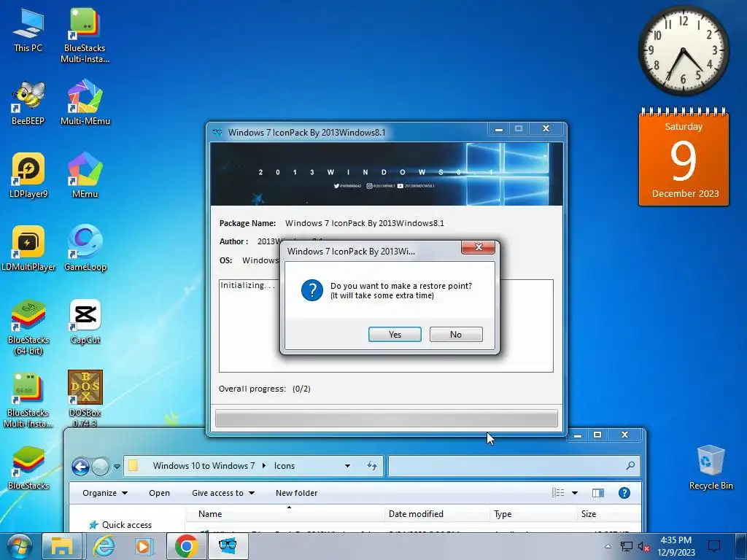Select the LDMultiPlayer desktop shortcut
747x560 pixels.
coord(28,249)
